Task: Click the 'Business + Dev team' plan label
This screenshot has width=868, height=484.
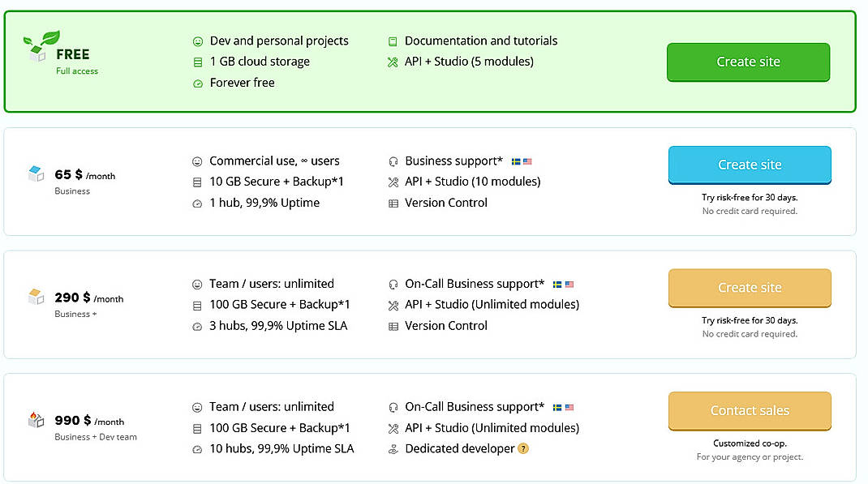Action: (95, 436)
